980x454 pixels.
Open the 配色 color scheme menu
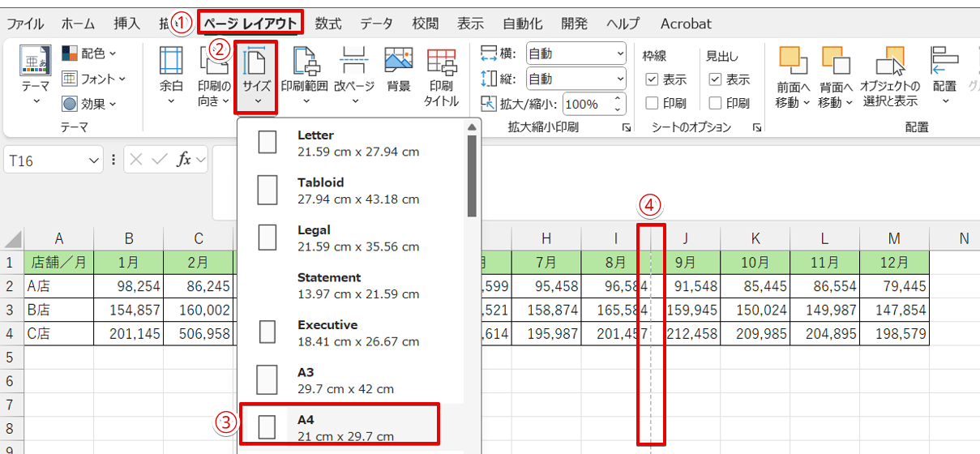[89, 54]
